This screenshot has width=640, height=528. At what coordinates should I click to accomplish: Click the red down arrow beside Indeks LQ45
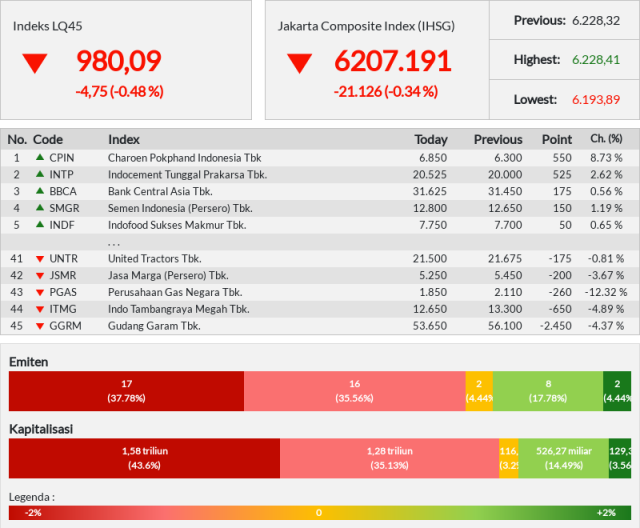click(x=35, y=63)
